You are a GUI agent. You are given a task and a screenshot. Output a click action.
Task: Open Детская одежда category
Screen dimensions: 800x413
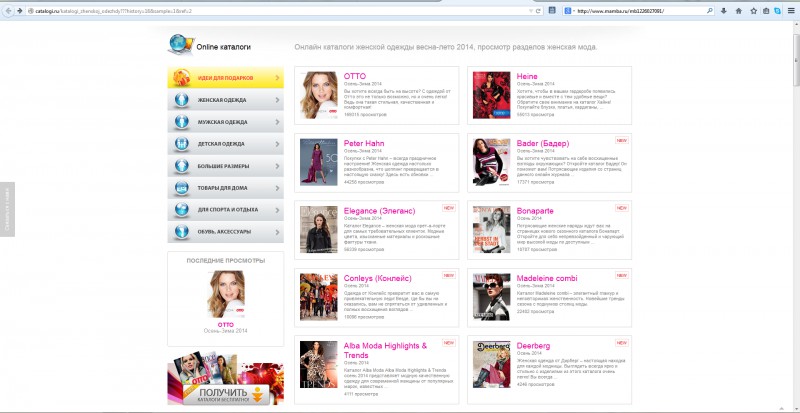226,144
